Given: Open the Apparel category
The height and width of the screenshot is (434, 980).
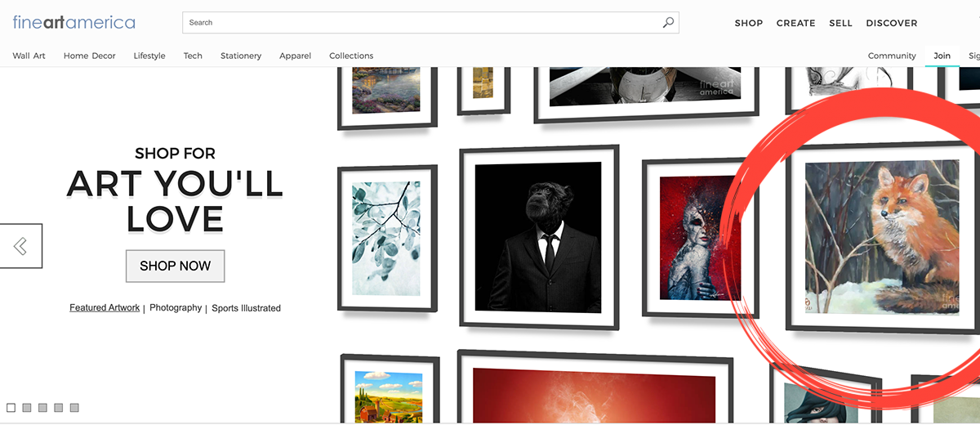Looking at the screenshot, I should tap(296, 56).
